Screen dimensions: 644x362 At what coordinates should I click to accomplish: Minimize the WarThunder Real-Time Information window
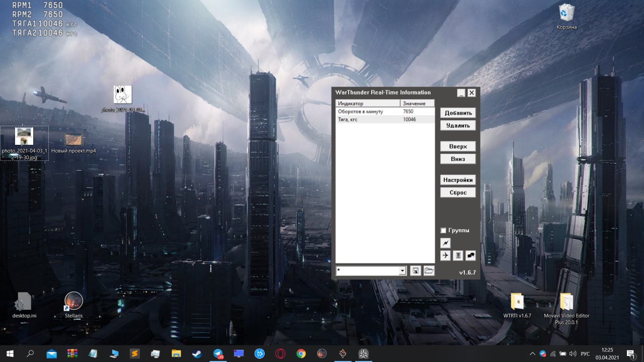(461, 93)
